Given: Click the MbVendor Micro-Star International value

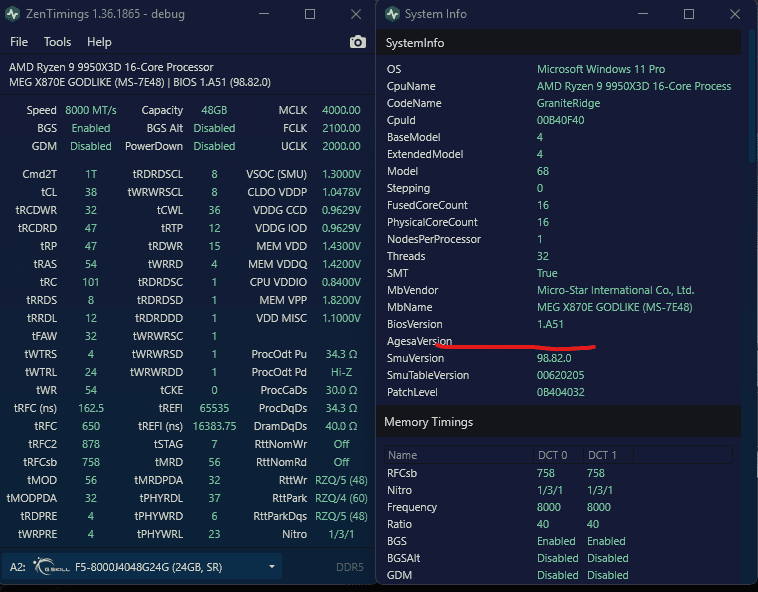Looking at the screenshot, I should (615, 290).
